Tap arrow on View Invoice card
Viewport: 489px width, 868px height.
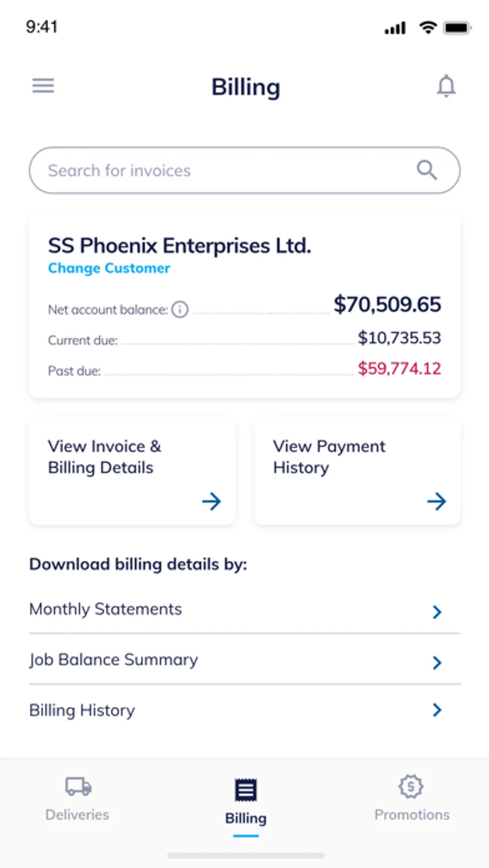coord(211,501)
